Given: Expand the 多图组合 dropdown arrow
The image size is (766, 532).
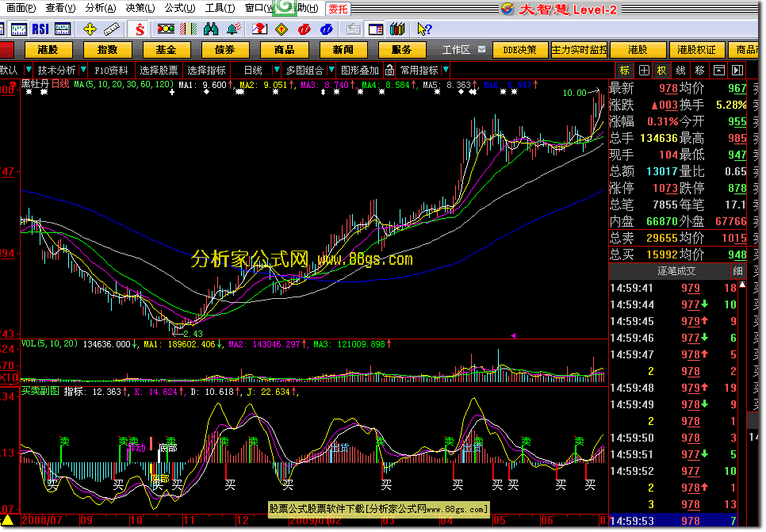Looking at the screenshot, I should [331, 70].
